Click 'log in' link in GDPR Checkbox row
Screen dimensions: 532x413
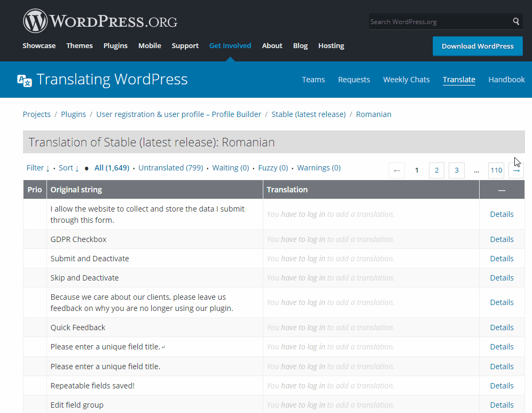(x=316, y=239)
